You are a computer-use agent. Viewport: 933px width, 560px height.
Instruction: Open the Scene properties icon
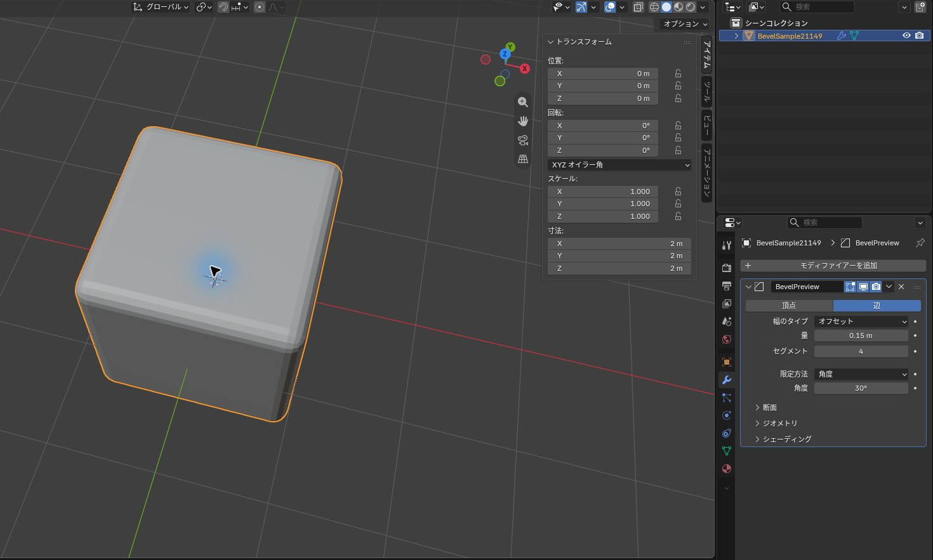pos(727,322)
